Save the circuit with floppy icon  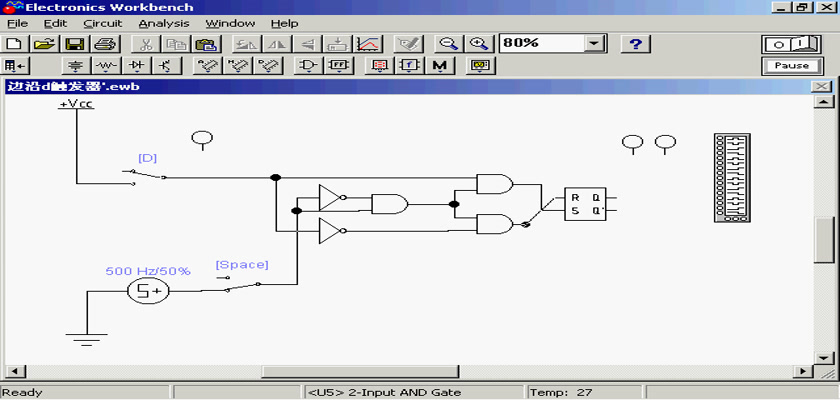[x=75, y=44]
